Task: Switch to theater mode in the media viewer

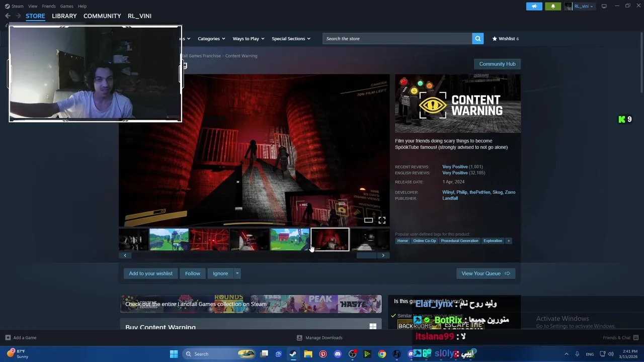Action: point(369,220)
